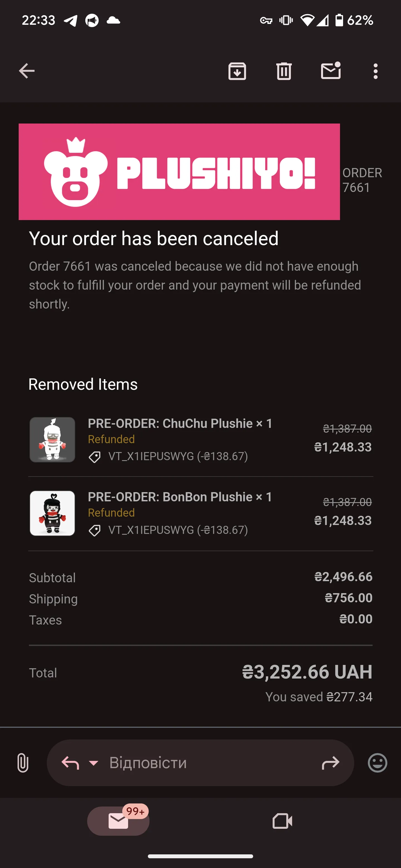Open the ChuChu Plushie thumbnail
This screenshot has width=401, height=868.
click(x=52, y=439)
